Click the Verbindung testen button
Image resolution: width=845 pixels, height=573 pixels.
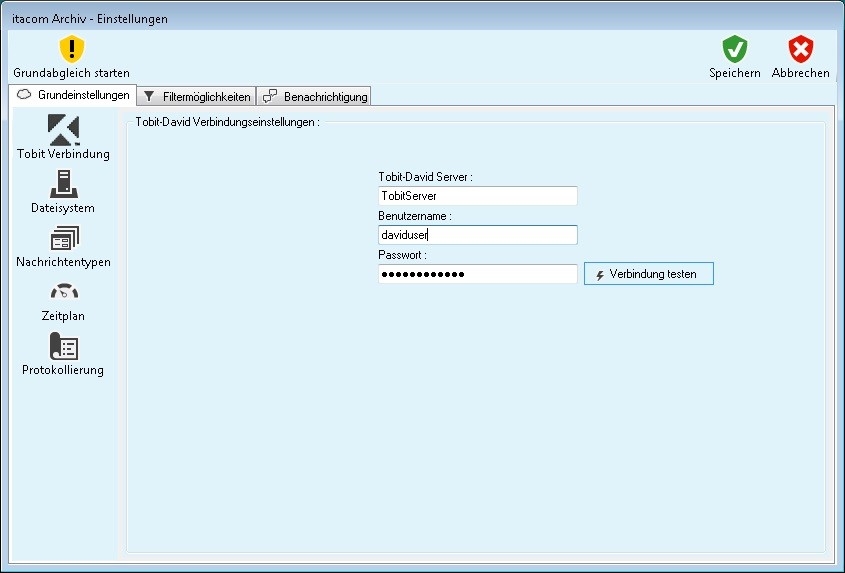pos(649,274)
